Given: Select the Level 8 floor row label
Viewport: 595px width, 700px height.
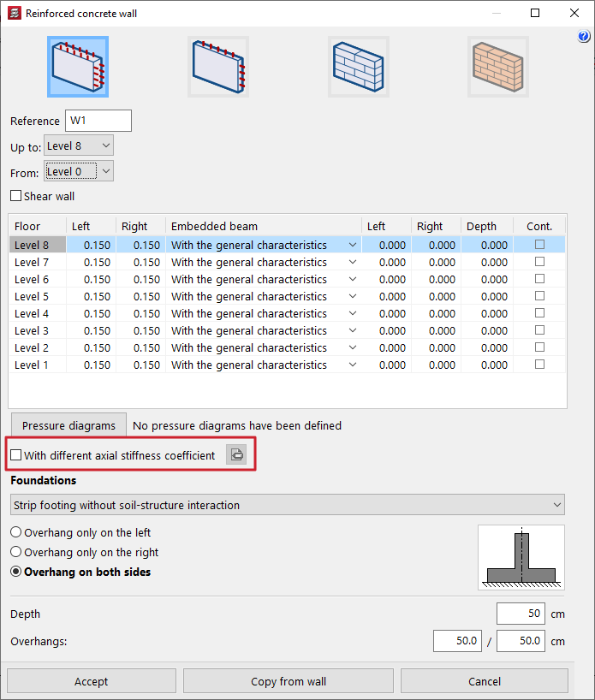Looking at the screenshot, I should [38, 245].
